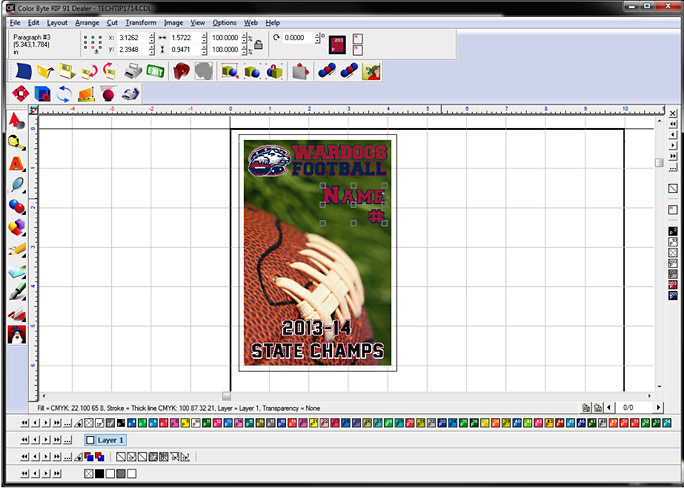Click the no-fill diagonal box on right palette
Screen dimensions: 684x488
673,189
